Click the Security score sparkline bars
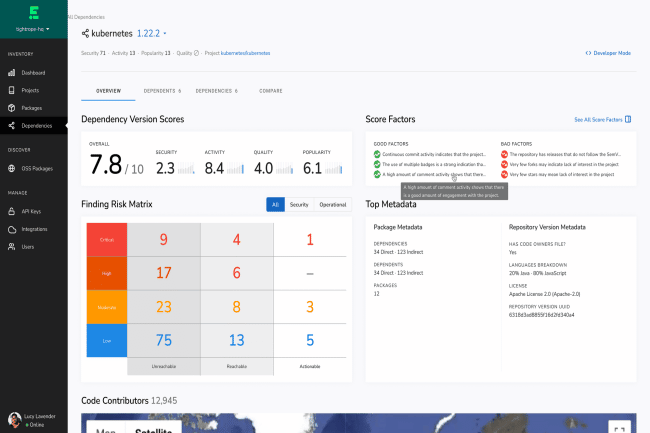 coord(186,168)
